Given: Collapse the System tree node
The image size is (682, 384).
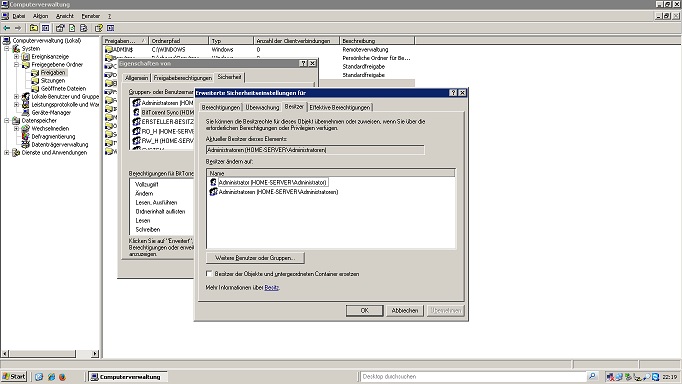Looking at the screenshot, I should pyautogui.click(x=7, y=49).
